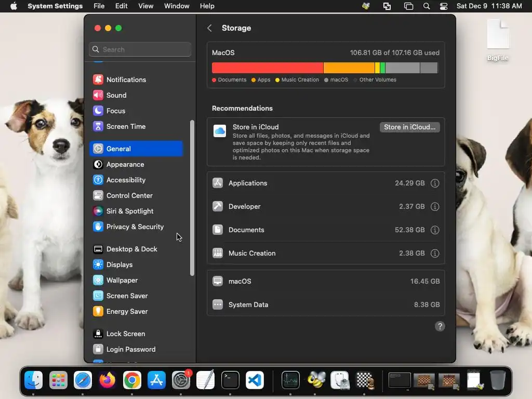Click the Store in iCloud… button
Viewport: 532px width, 399px height.
coord(409,127)
